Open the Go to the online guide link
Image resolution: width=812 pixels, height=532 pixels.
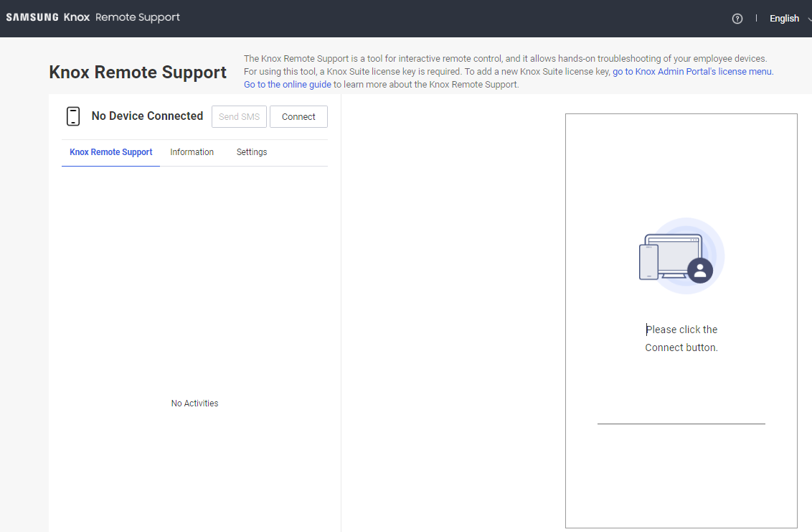(x=288, y=85)
